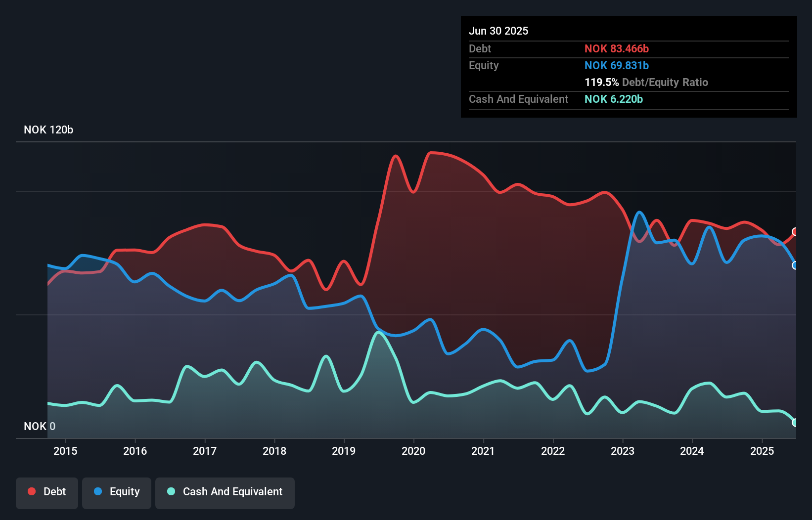Toggle the Cash And Equivalent legend button
The image size is (812, 520).
pos(225,492)
